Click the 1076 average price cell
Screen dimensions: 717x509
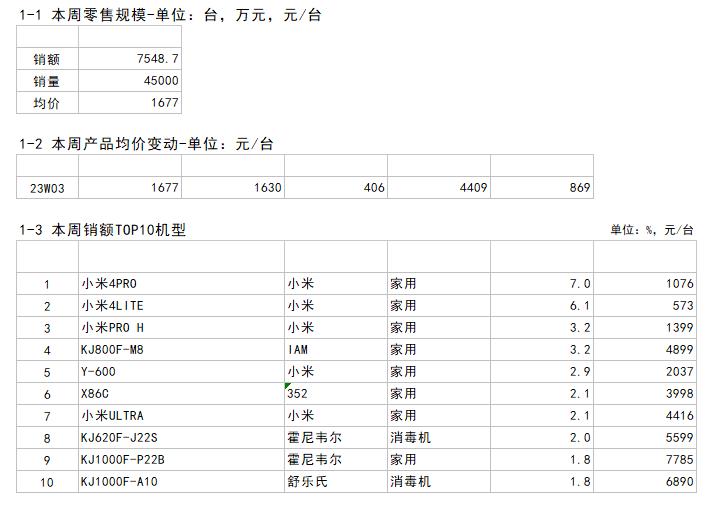[x=645, y=284]
